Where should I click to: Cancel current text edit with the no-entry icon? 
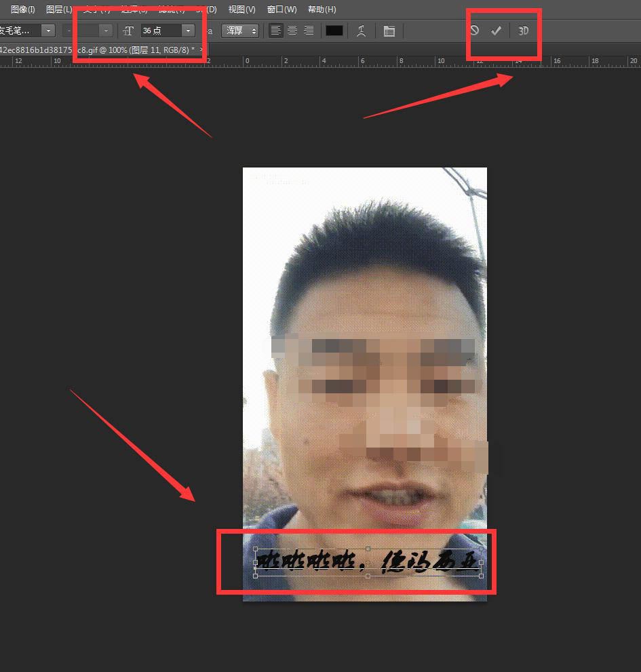pyautogui.click(x=474, y=31)
